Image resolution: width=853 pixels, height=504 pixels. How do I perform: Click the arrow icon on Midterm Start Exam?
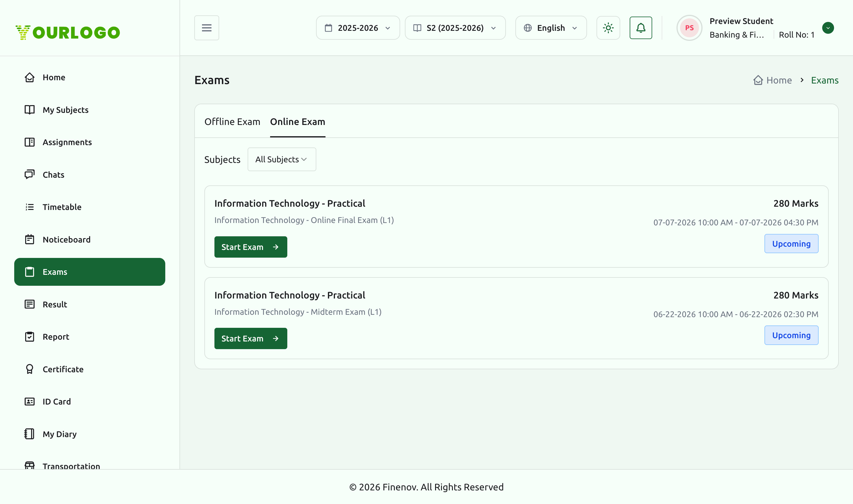tap(276, 338)
